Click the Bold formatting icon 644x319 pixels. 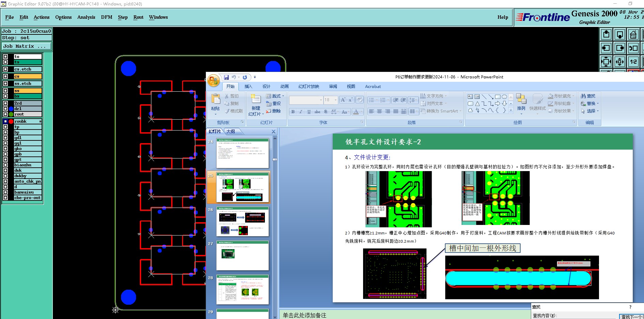[x=293, y=111]
